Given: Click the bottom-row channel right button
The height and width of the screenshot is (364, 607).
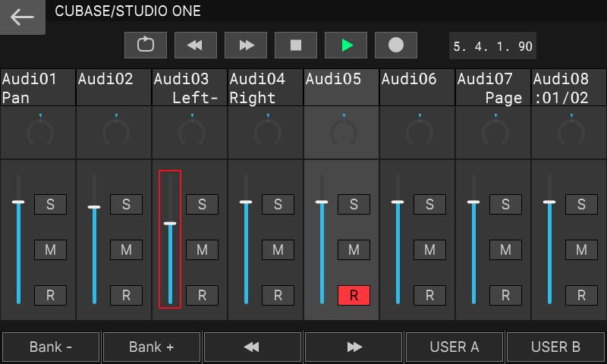Looking at the screenshot, I should 354,347.
